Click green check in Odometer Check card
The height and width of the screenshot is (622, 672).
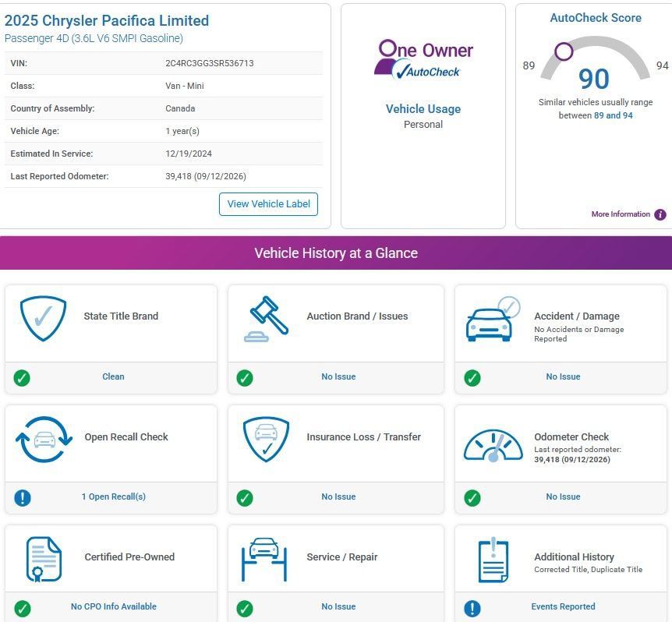pos(472,498)
